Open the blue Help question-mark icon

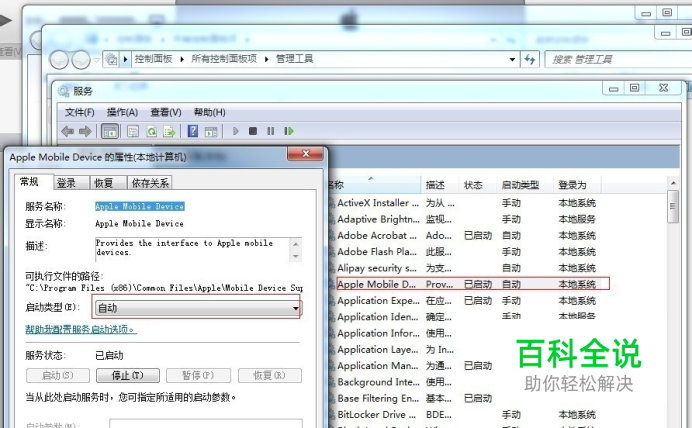(x=193, y=131)
